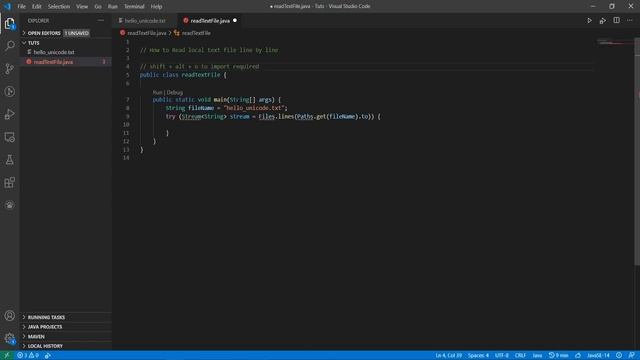Click the EXPLORER panel title

click(x=38, y=20)
